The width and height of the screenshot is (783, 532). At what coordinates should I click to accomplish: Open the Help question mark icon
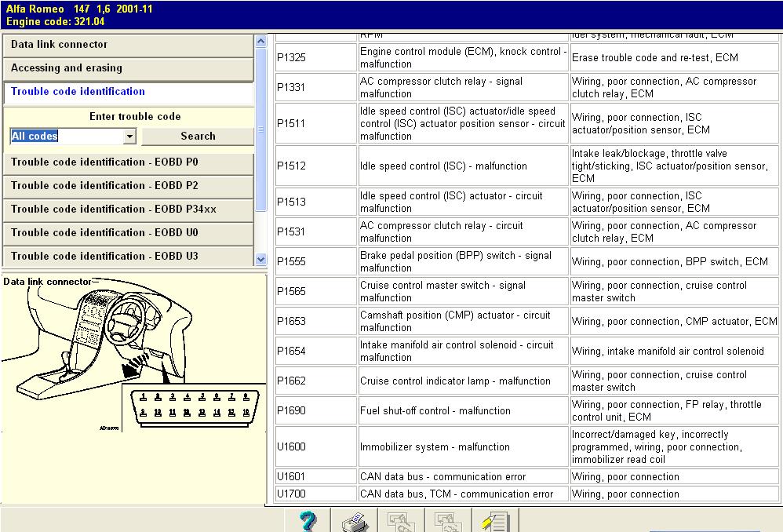coord(308,520)
